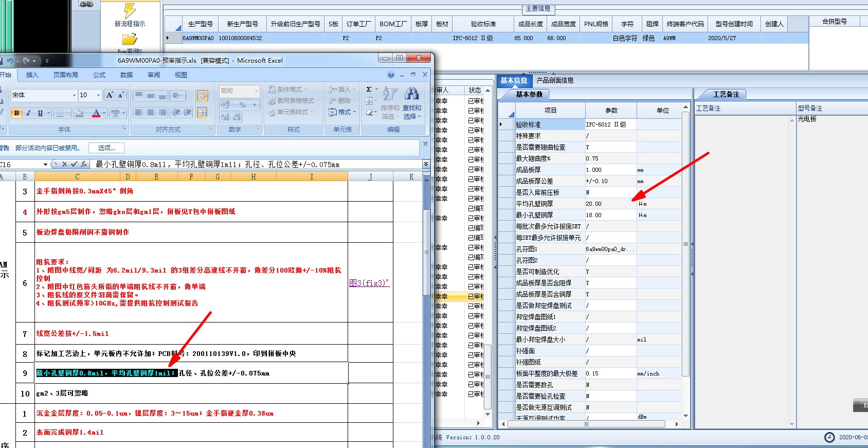Image resolution: width=868 pixels, height=448 pixels.
Task: Open Find and Select binoculars (查找和选择)
Action: [412, 103]
